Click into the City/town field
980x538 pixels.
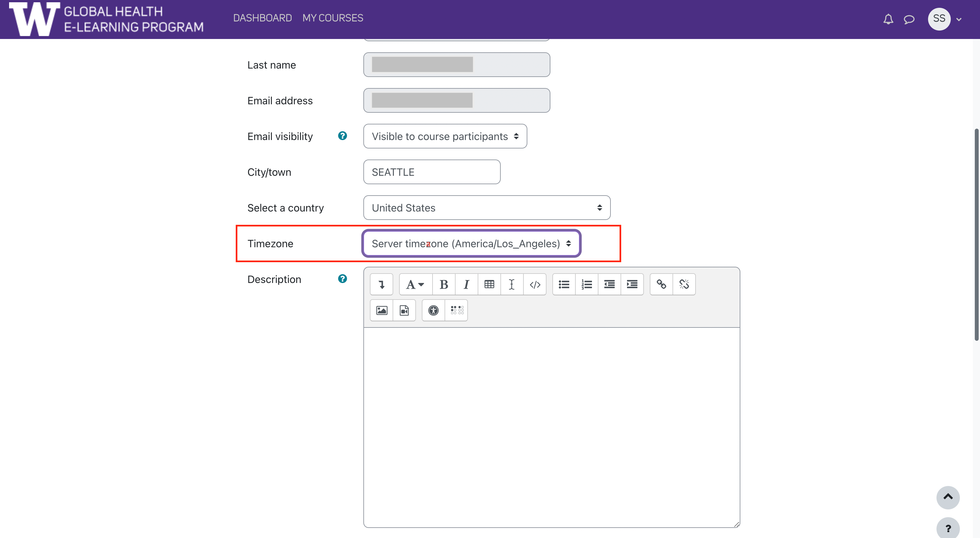pyautogui.click(x=432, y=172)
